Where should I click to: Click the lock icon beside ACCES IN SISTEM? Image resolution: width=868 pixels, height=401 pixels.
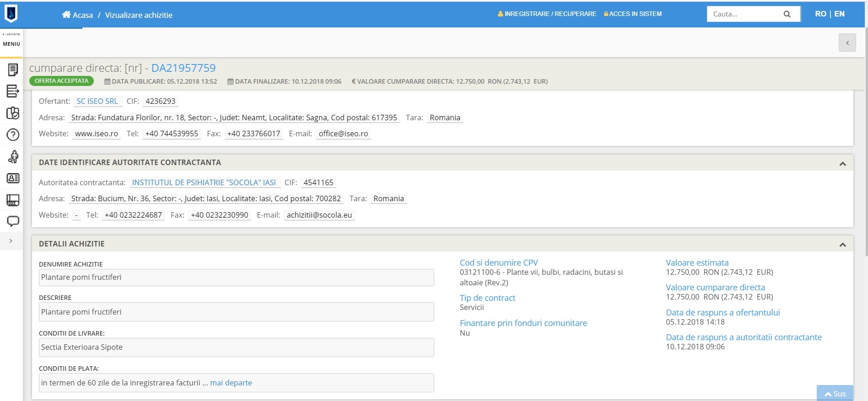pyautogui.click(x=606, y=14)
